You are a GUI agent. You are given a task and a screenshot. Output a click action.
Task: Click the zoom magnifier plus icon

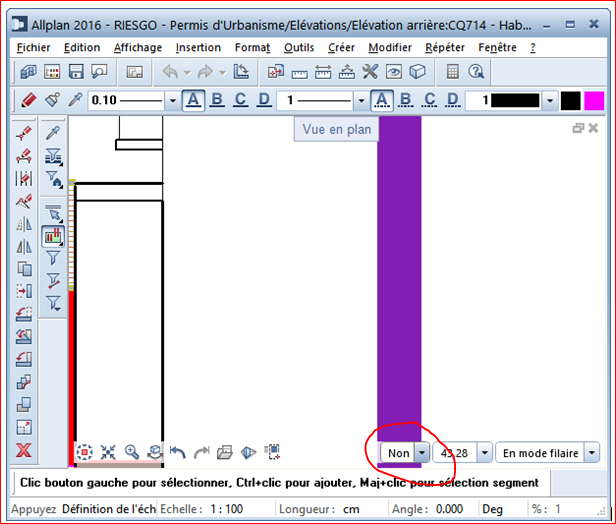point(132,452)
